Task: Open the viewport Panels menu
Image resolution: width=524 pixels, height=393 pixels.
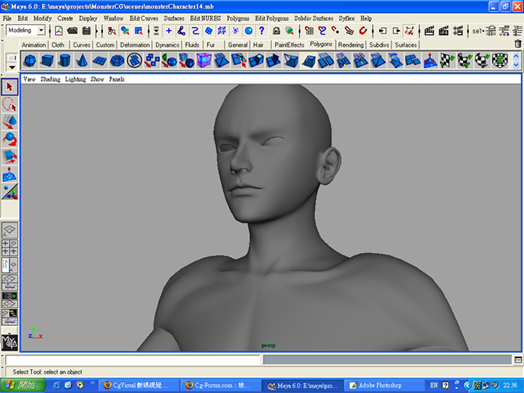Action: click(117, 79)
